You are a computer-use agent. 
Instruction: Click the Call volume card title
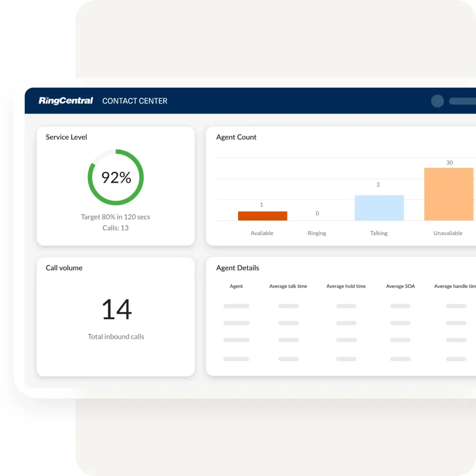click(64, 268)
